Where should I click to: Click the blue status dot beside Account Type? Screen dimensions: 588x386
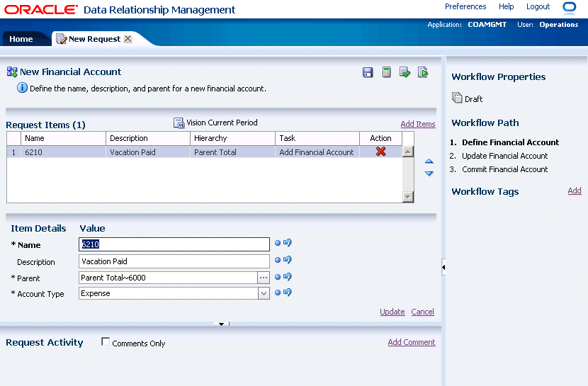278,293
